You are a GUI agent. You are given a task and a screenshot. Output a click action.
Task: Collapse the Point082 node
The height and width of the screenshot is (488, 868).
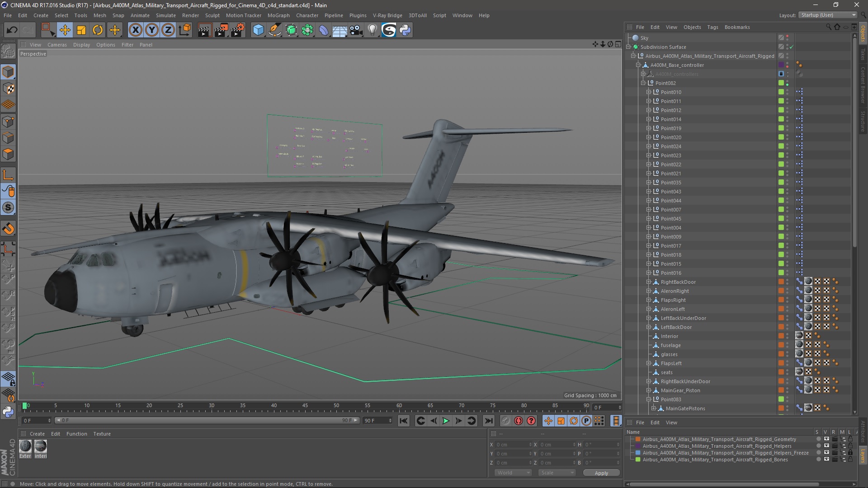tap(643, 83)
